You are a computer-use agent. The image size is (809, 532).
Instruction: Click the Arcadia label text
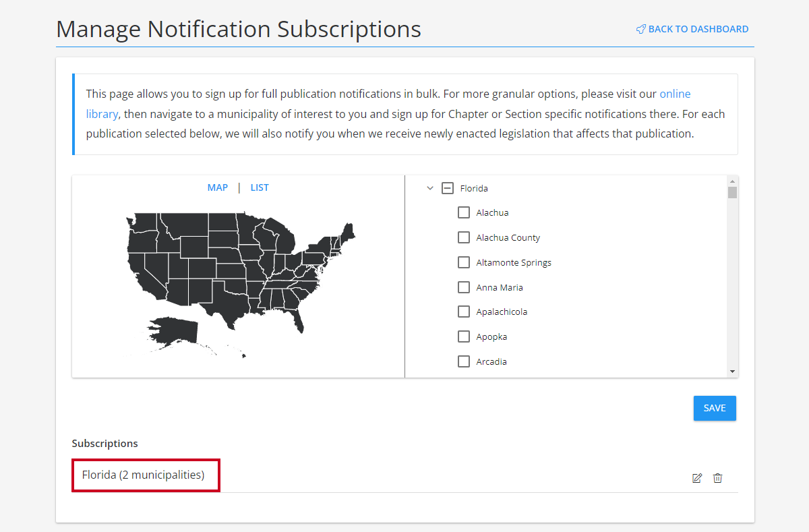[491, 361]
